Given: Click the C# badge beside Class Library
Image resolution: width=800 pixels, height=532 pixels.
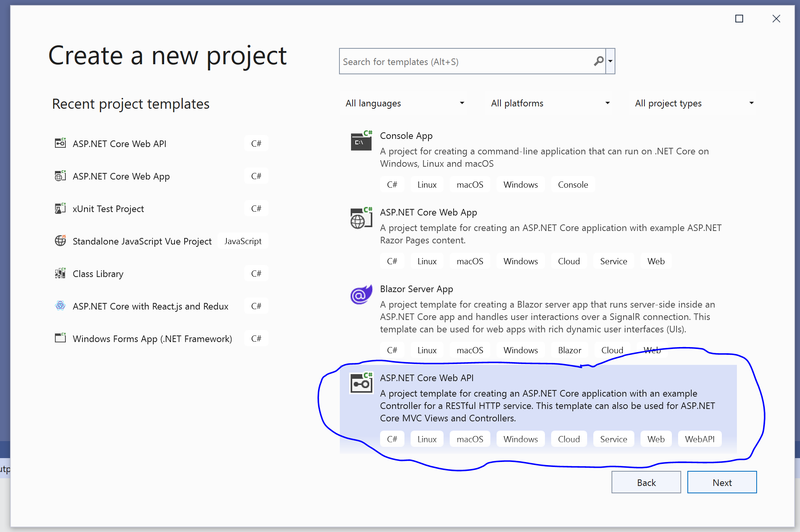Looking at the screenshot, I should pos(256,274).
